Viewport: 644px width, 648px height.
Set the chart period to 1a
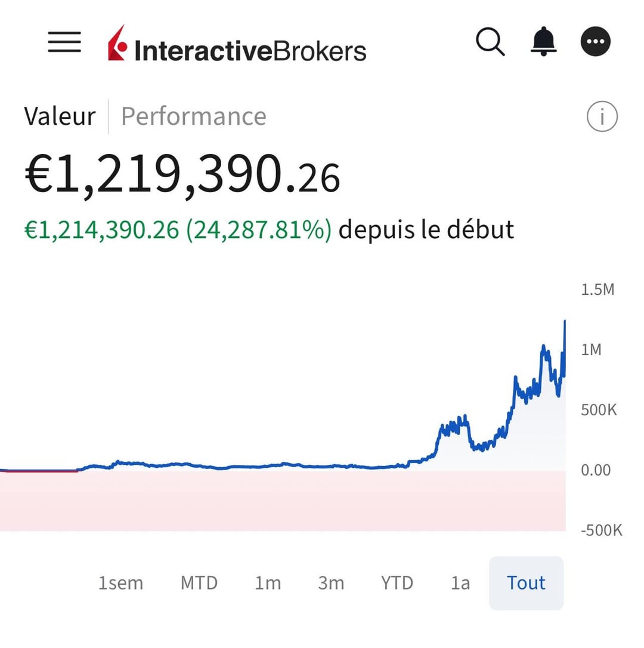click(x=460, y=583)
